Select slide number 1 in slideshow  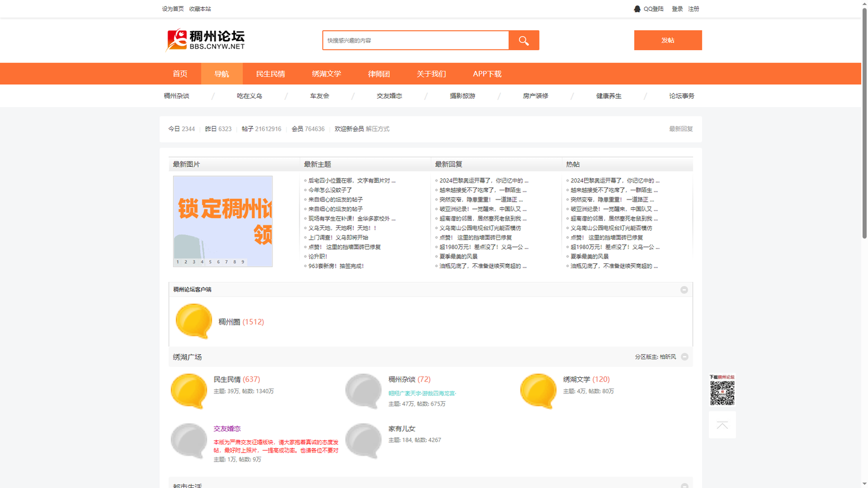(178, 262)
